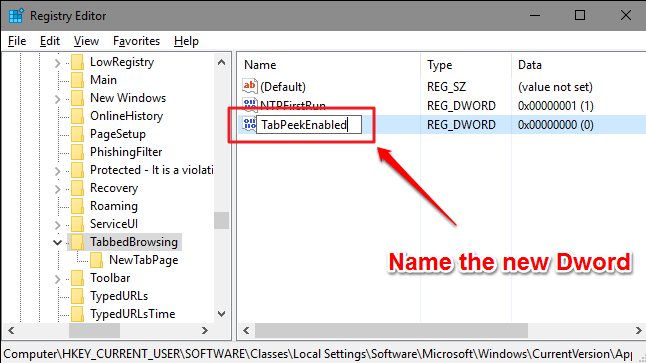This screenshot has width=646, height=363.
Task: Expand the LowRegistry key
Action: tap(57, 63)
